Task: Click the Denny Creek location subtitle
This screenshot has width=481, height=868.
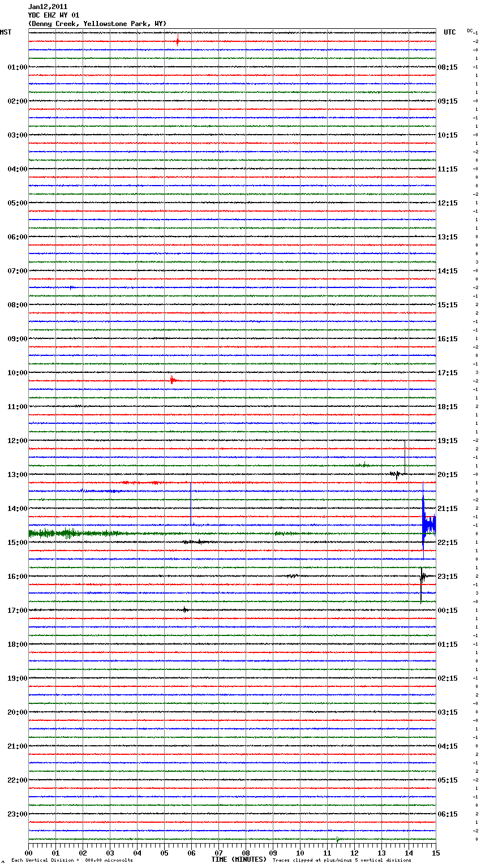Action: pos(97,24)
